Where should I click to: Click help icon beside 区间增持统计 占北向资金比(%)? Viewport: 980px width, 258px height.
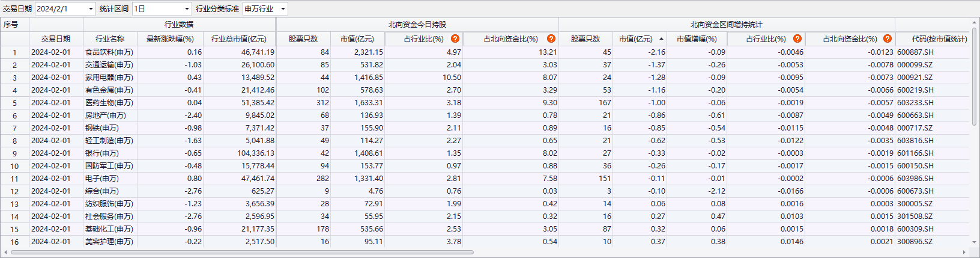point(887,38)
